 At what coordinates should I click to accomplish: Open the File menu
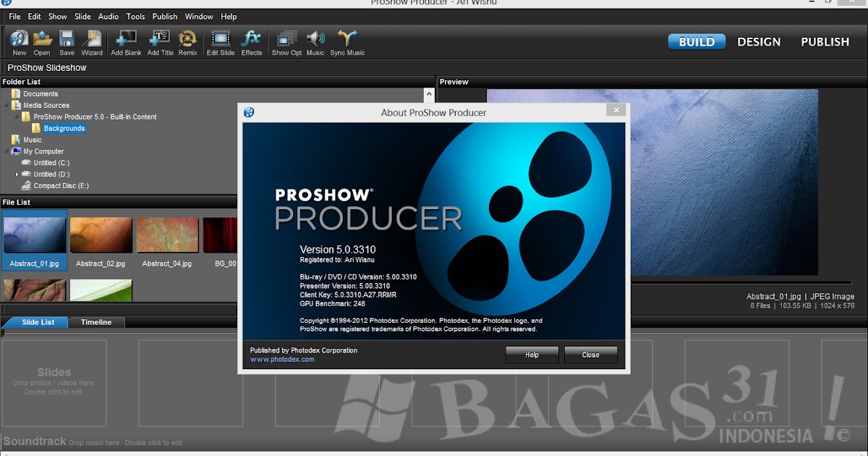coord(14,17)
